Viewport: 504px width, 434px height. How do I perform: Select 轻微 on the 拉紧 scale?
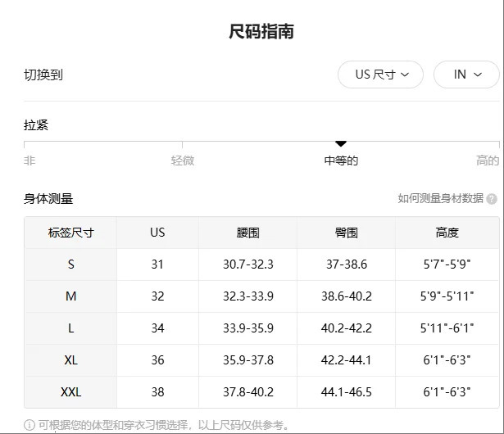coord(182,160)
